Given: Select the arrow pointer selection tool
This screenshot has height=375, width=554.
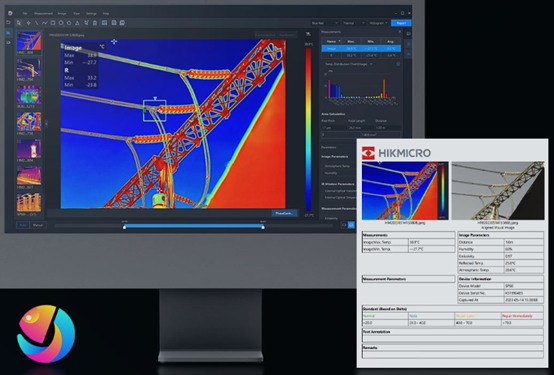Looking at the screenshot, I should (19, 23).
